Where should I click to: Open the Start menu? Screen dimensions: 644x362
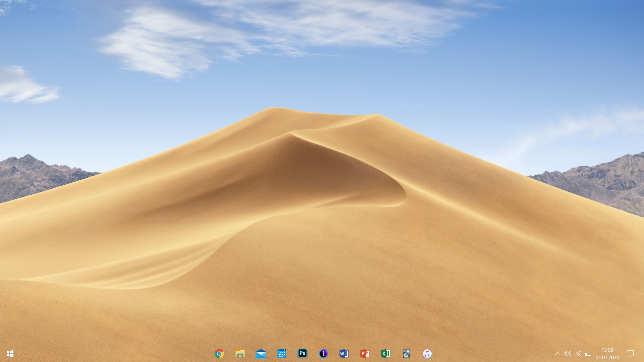[10, 354]
